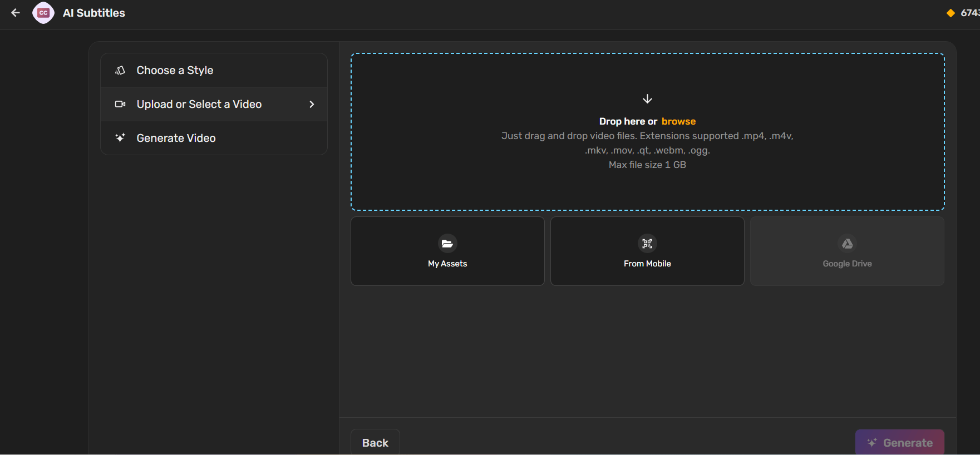
Task: Click the "Drop here or" text
Action: click(x=628, y=121)
